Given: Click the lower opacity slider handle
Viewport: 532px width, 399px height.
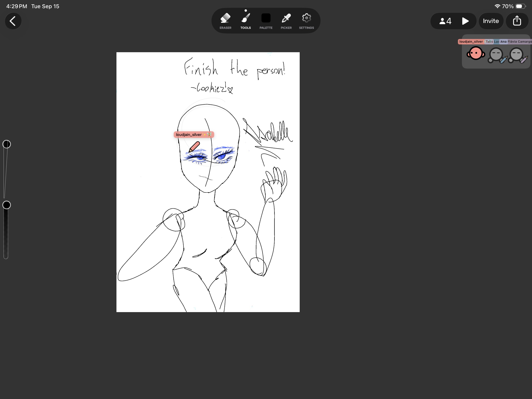Looking at the screenshot, I should point(6,205).
